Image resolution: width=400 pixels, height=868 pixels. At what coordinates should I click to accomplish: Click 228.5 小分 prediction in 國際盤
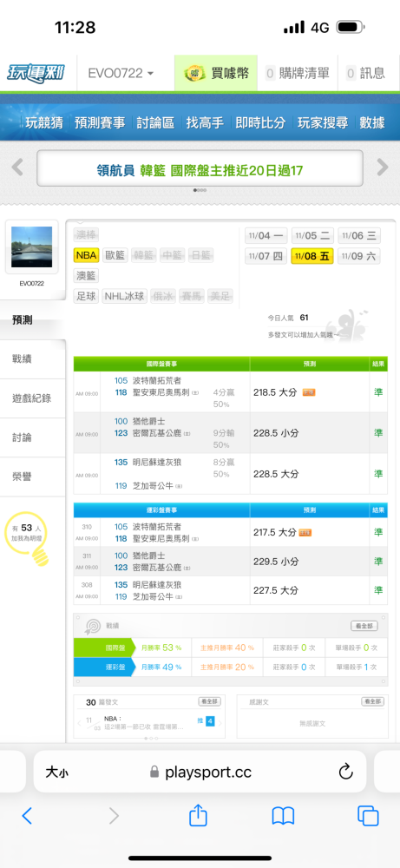[x=276, y=433]
